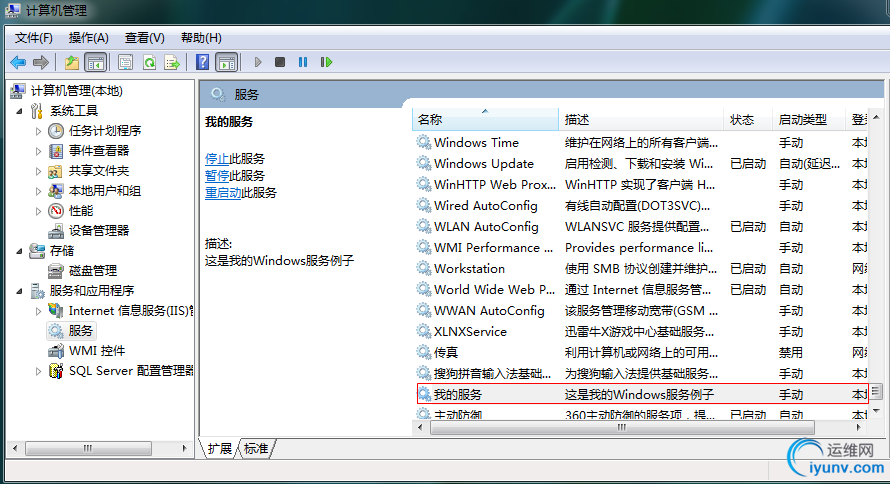Select the 我的服务 row

point(641,394)
